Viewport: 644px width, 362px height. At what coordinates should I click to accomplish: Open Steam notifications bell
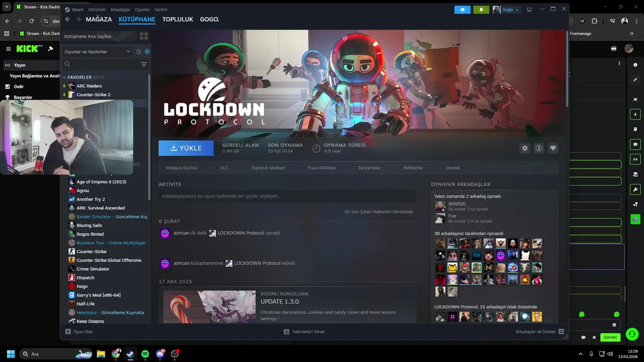tap(481, 10)
